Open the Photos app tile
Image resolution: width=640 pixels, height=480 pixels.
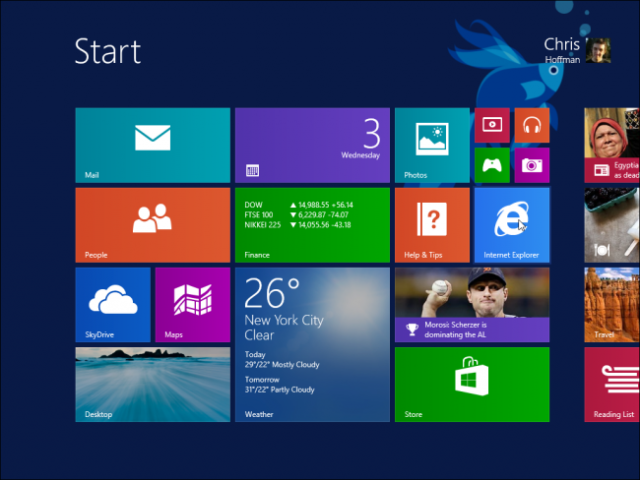click(x=432, y=145)
